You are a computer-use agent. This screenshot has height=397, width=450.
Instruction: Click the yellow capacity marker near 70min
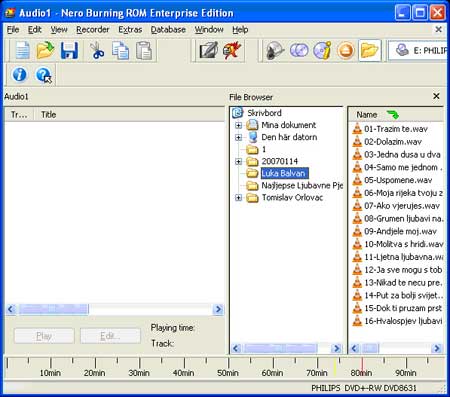tap(335, 367)
